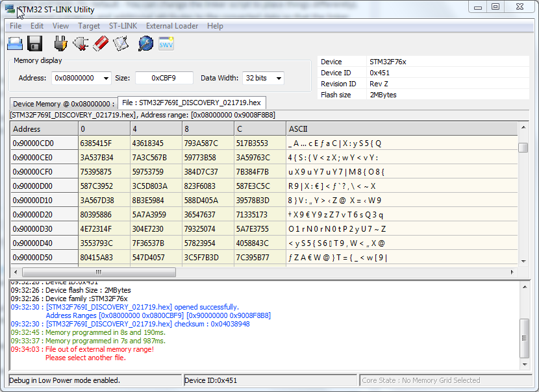Screen dimensions: 539x392
Task: Maximize the ST-LINK Utility window
Action: [x=495, y=7]
